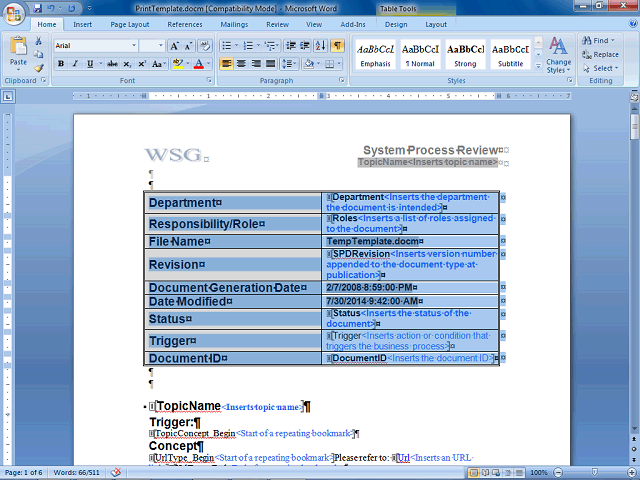Justify the text
Image resolution: width=640 pixels, height=480 pixels.
pyautogui.click(x=271, y=64)
